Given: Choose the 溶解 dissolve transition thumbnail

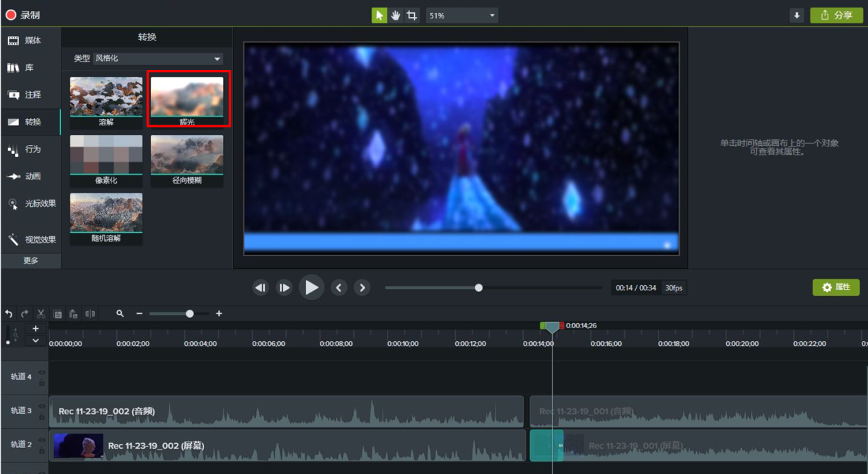Looking at the screenshot, I should [x=106, y=103].
